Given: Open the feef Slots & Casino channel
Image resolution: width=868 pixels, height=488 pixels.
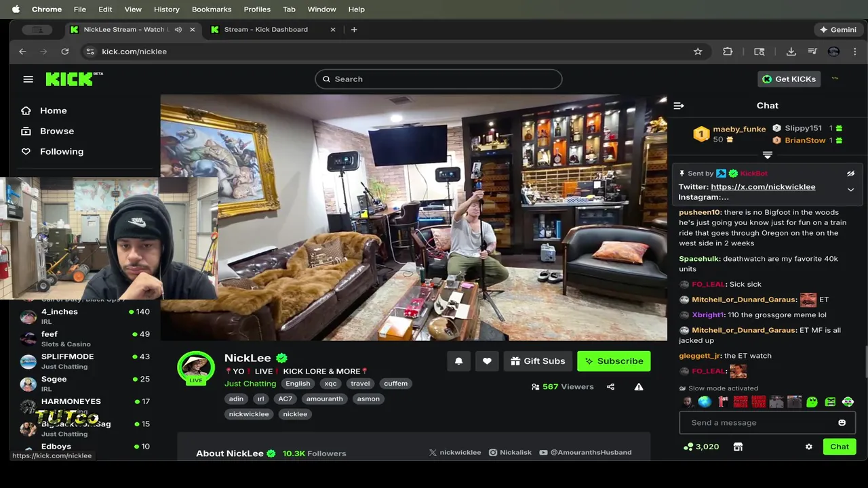Looking at the screenshot, I should click(85, 338).
